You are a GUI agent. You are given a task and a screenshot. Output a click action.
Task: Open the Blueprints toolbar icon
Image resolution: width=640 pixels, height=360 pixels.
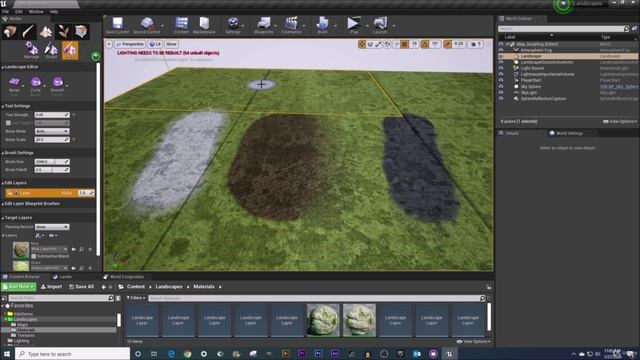click(x=264, y=25)
